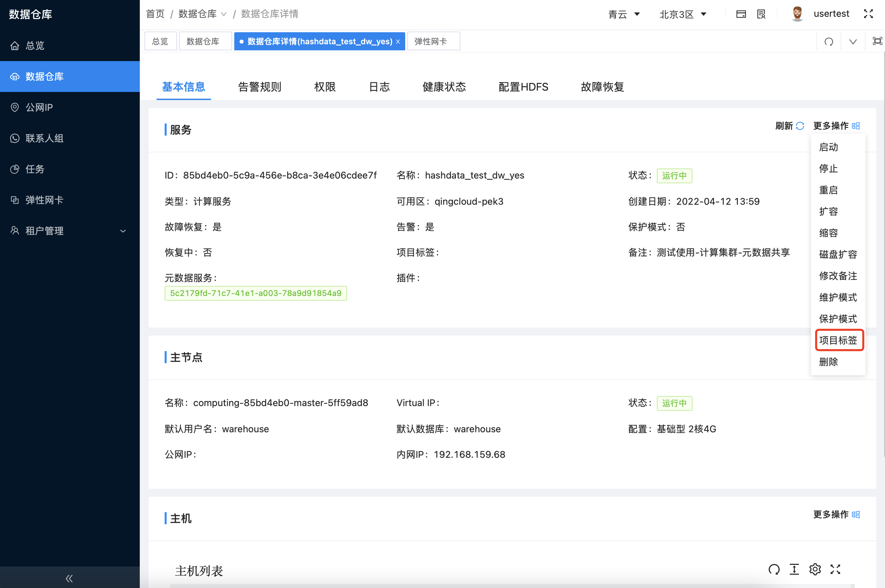Image resolution: width=885 pixels, height=588 pixels.
Task: Open the 青云 region dropdown
Action: 624,14
